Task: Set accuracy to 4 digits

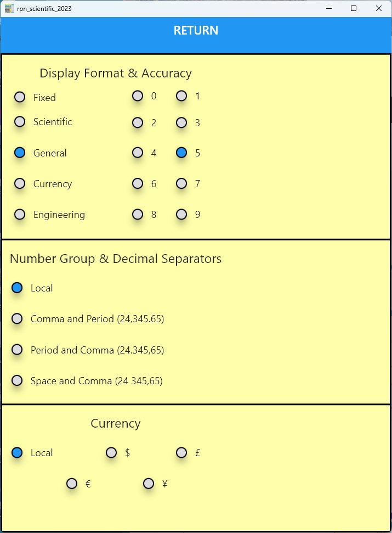Action: pos(138,153)
